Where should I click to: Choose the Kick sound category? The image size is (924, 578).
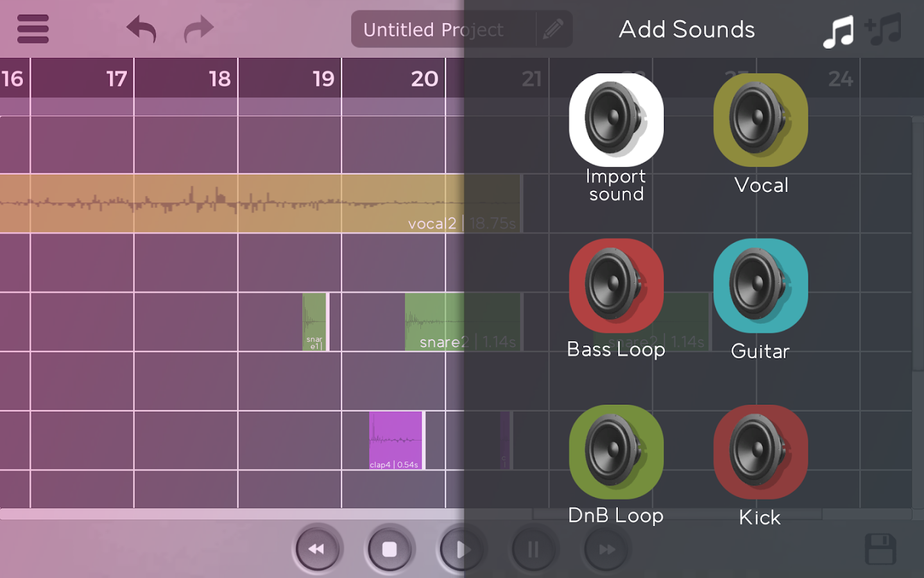tap(760, 451)
